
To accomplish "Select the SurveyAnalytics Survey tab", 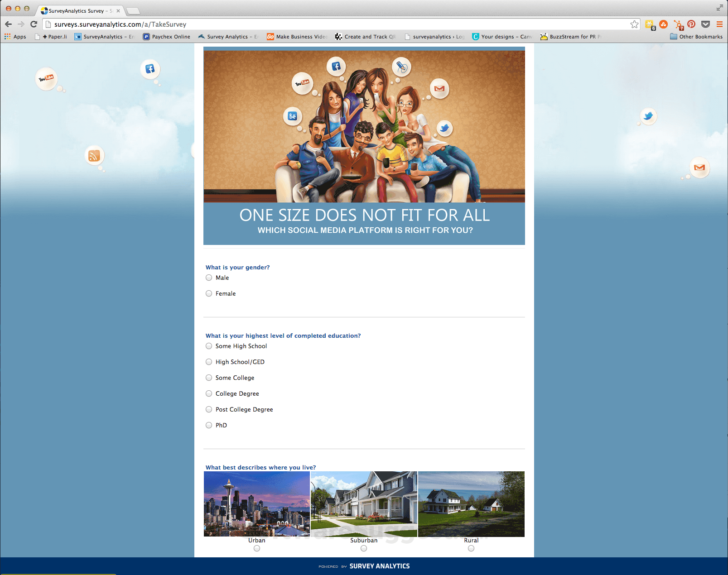I will 80,11.
